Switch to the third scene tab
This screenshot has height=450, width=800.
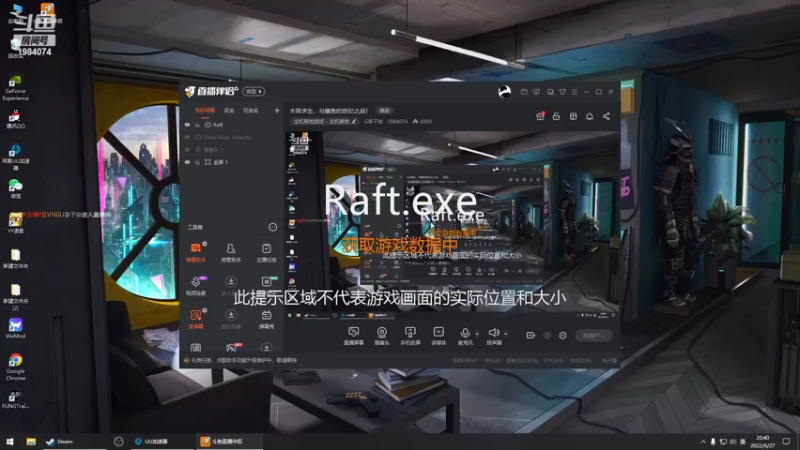(251, 110)
